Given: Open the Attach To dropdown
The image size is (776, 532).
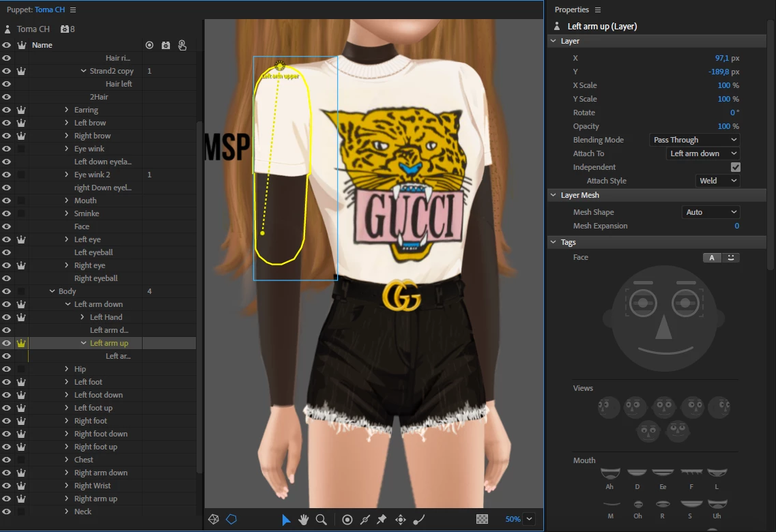Looking at the screenshot, I should [703, 153].
